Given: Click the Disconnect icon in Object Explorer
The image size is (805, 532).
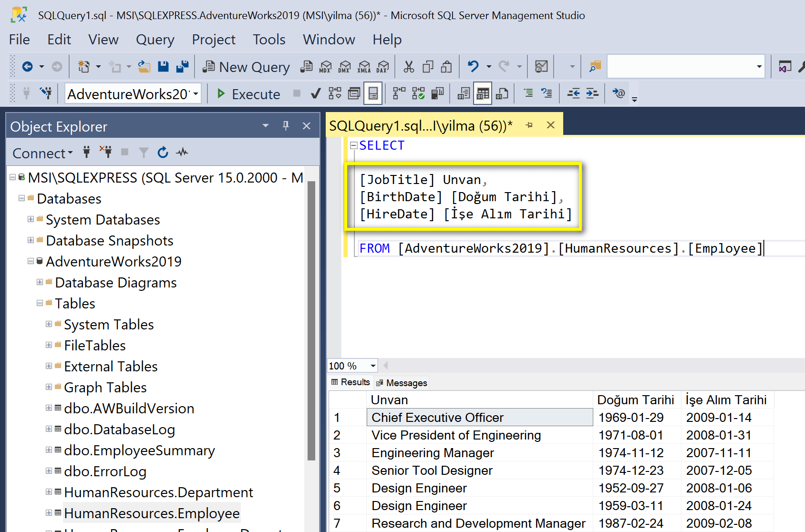Looking at the screenshot, I should point(105,153).
